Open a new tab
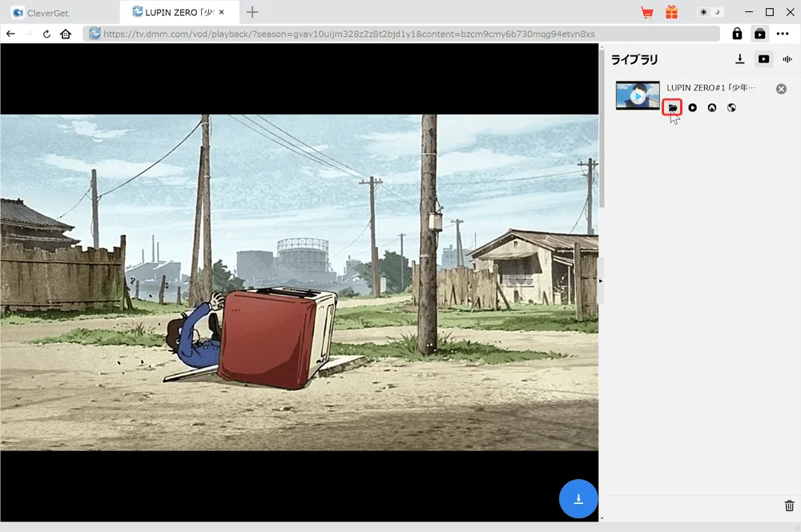 (252, 12)
